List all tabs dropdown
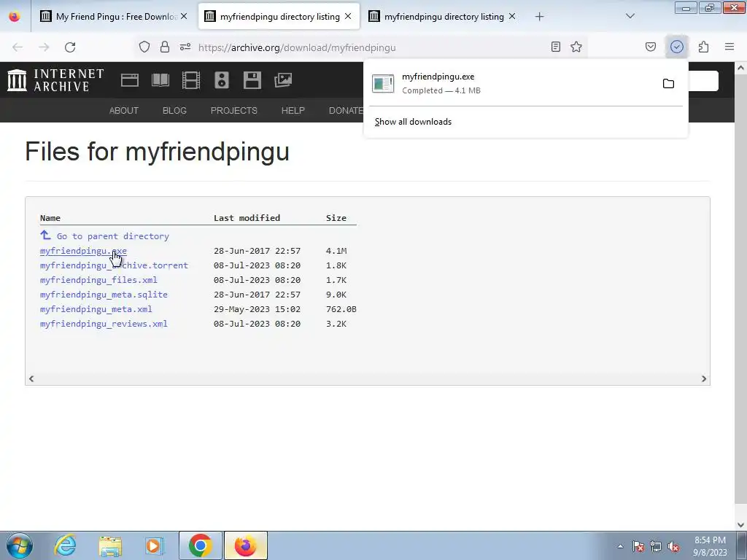This screenshot has width=747, height=560. tap(630, 16)
